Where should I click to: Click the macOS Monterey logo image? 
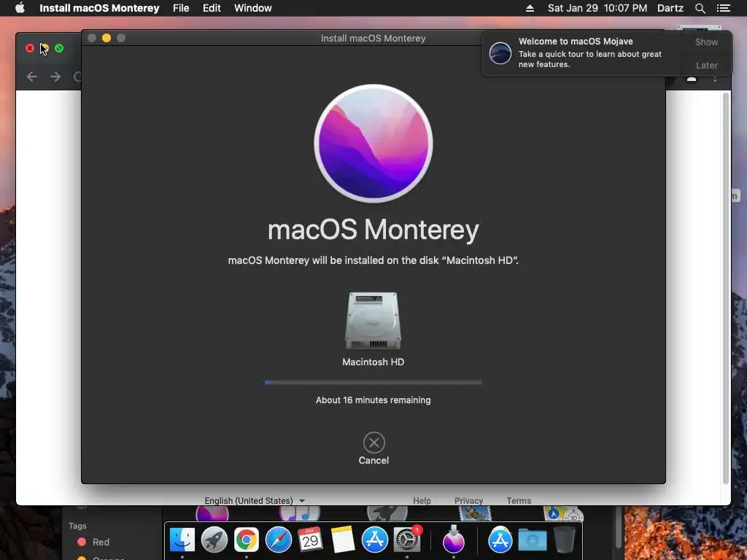click(373, 144)
